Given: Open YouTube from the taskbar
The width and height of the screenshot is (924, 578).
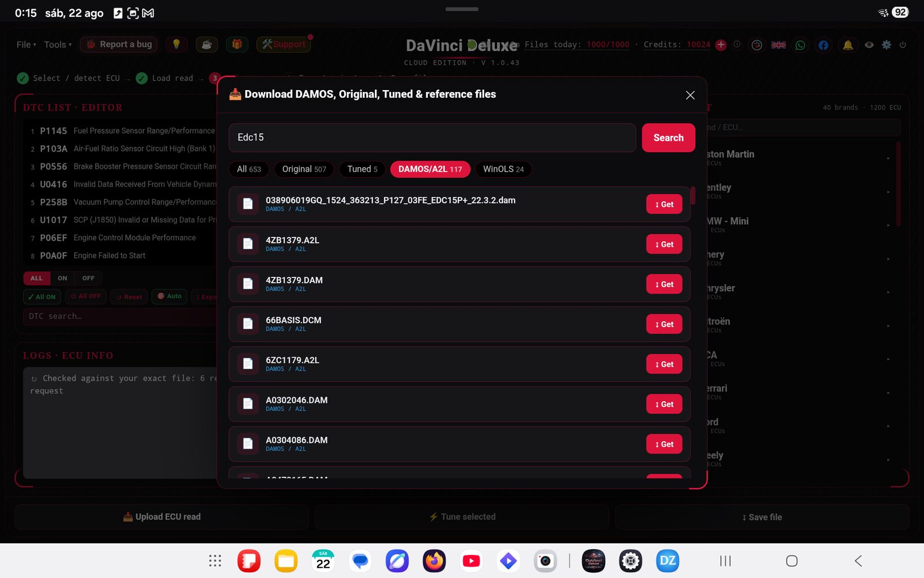Looking at the screenshot, I should [x=471, y=561].
